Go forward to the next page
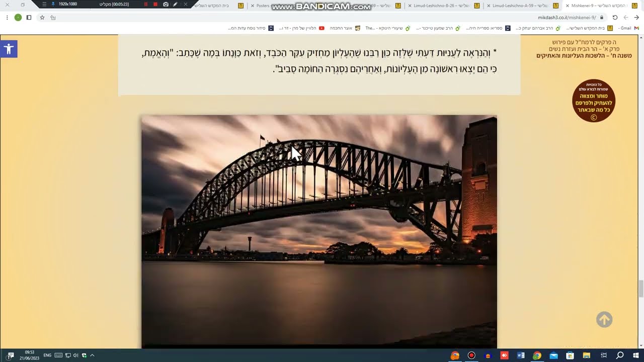 click(x=626, y=17)
